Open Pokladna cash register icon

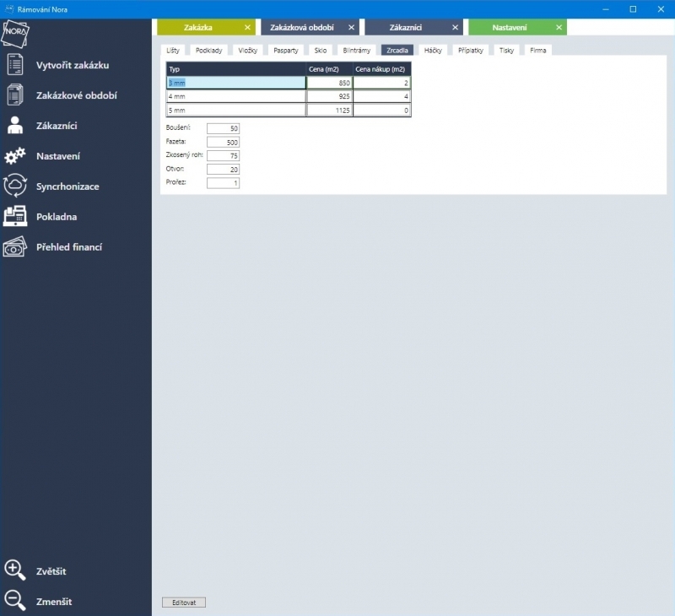click(x=15, y=217)
